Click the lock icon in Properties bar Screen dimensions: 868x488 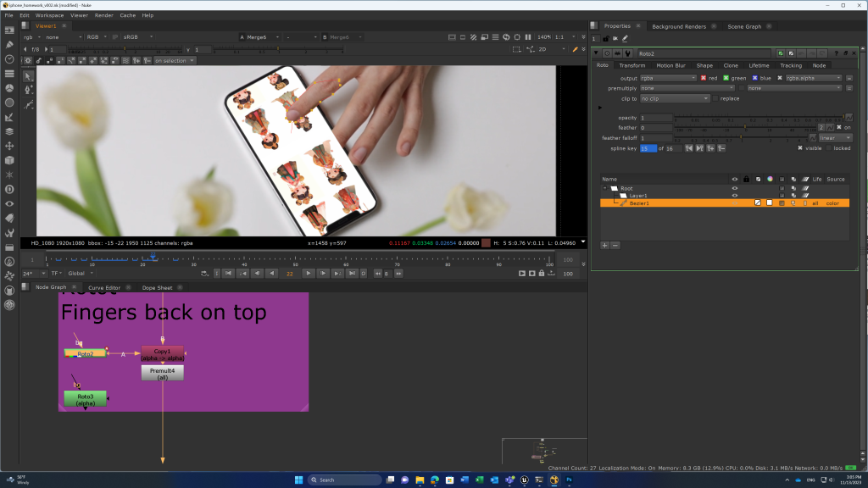(605, 39)
